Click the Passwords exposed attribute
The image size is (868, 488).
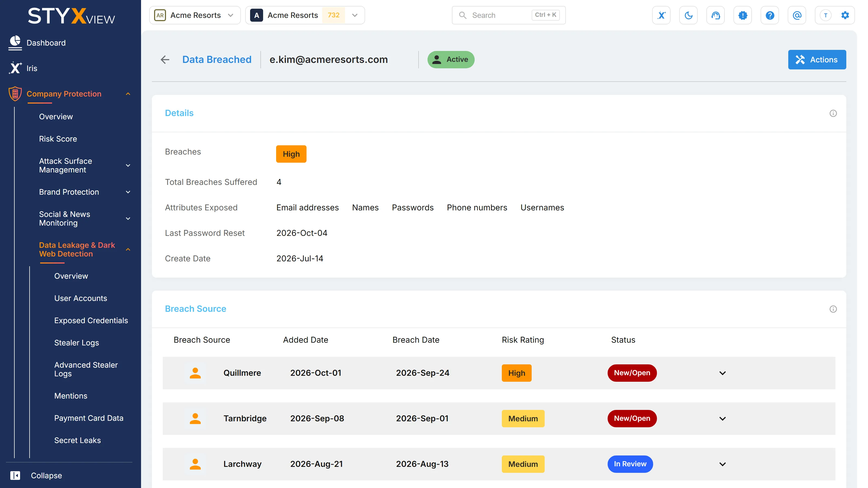412,207
